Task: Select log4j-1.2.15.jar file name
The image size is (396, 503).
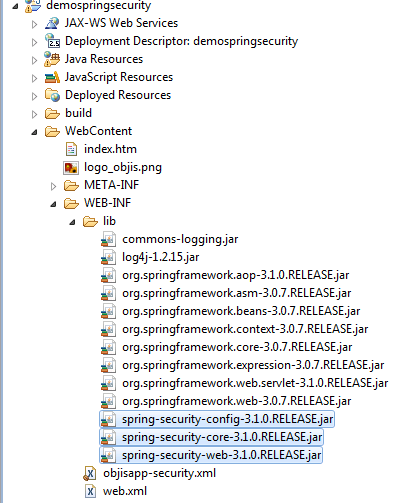Action: pyautogui.click(x=161, y=257)
